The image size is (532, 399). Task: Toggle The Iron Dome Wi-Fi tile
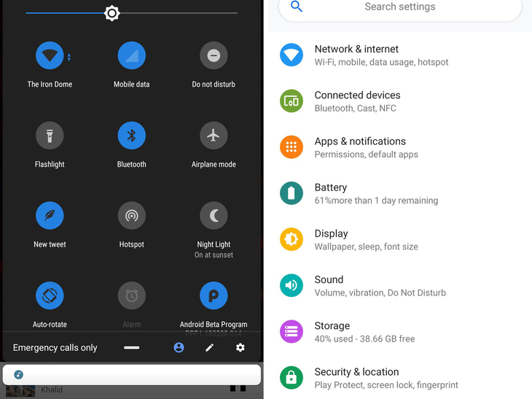click(x=50, y=55)
